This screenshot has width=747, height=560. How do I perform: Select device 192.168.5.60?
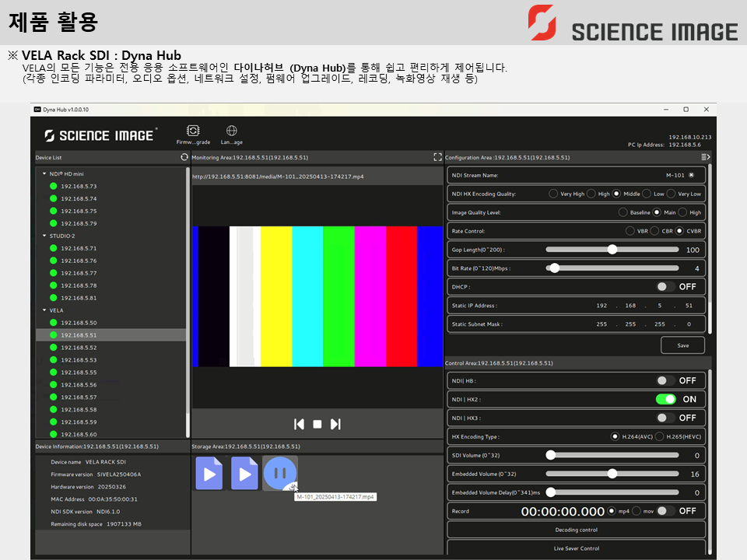click(x=79, y=434)
